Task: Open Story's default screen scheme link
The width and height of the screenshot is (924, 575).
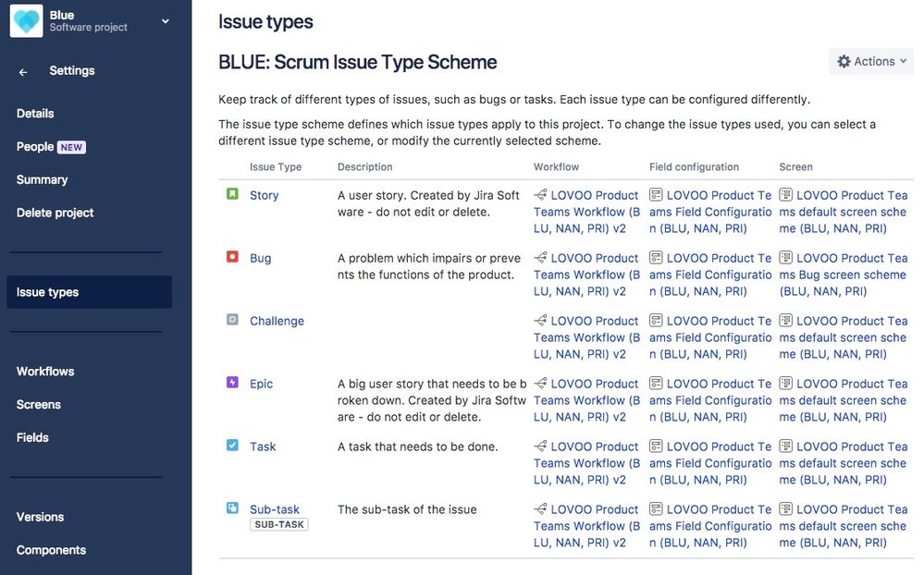Action: coord(844,212)
